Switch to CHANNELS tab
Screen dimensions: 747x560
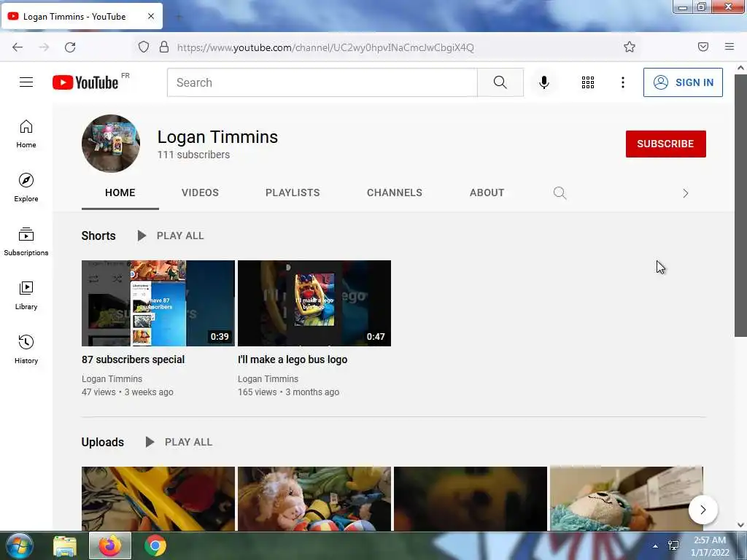(x=395, y=192)
